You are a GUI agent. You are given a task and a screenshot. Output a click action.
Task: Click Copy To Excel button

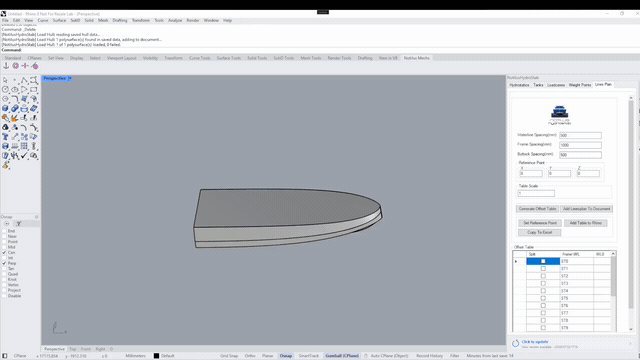(540, 232)
